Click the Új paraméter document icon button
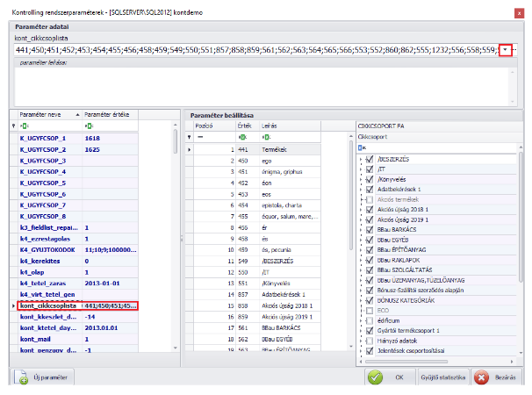This screenshot has height=395, width=532. pyautogui.click(x=43, y=377)
